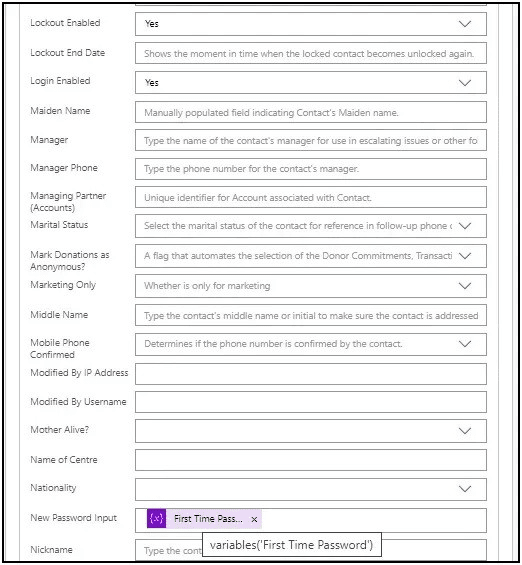Focus the Middle Name input field

click(x=311, y=315)
